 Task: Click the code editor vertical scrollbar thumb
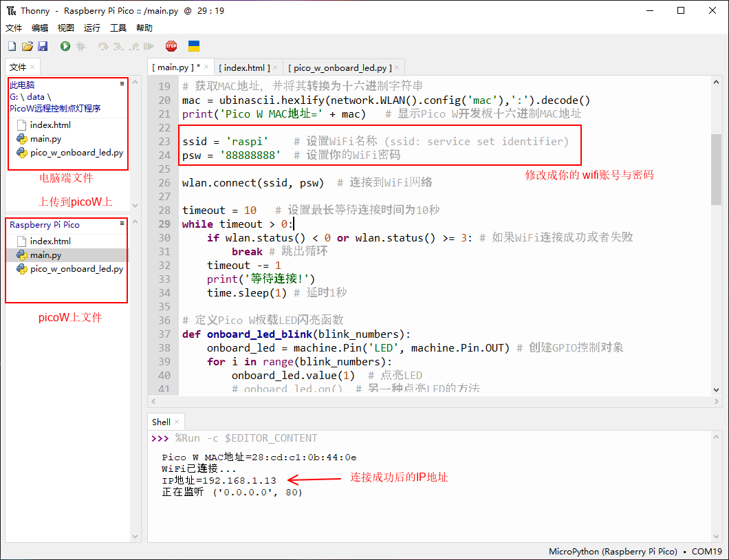pos(716,169)
